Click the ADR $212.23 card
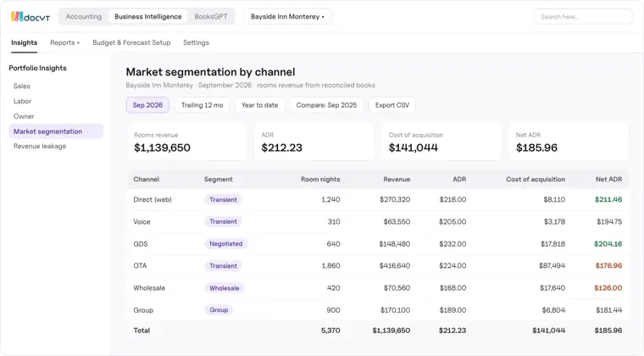The image size is (644, 356). (314, 142)
